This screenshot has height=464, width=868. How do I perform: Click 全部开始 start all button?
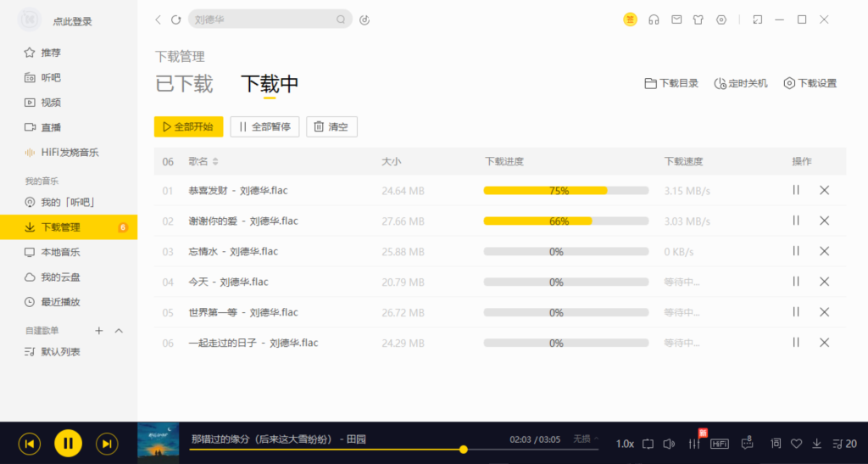tap(188, 126)
